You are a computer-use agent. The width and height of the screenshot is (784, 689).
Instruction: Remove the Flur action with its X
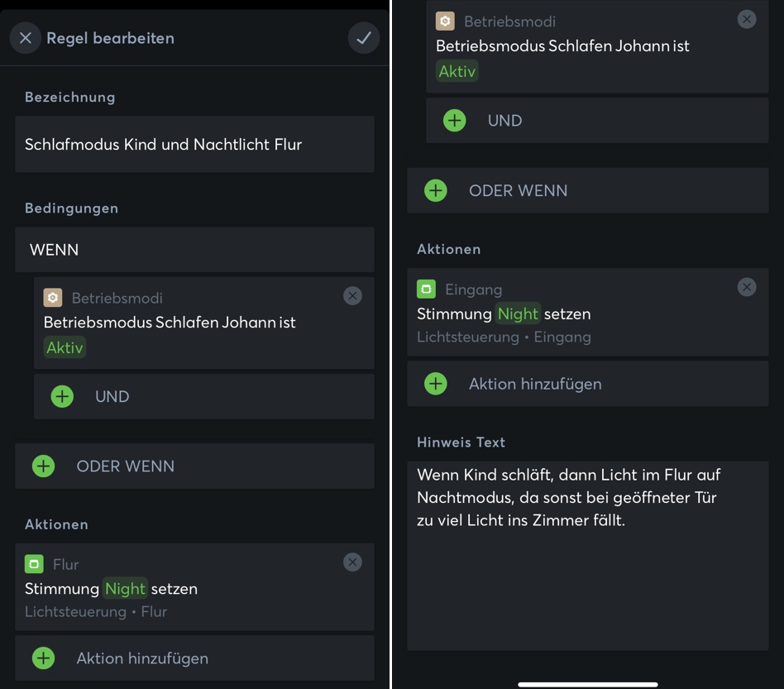click(352, 562)
